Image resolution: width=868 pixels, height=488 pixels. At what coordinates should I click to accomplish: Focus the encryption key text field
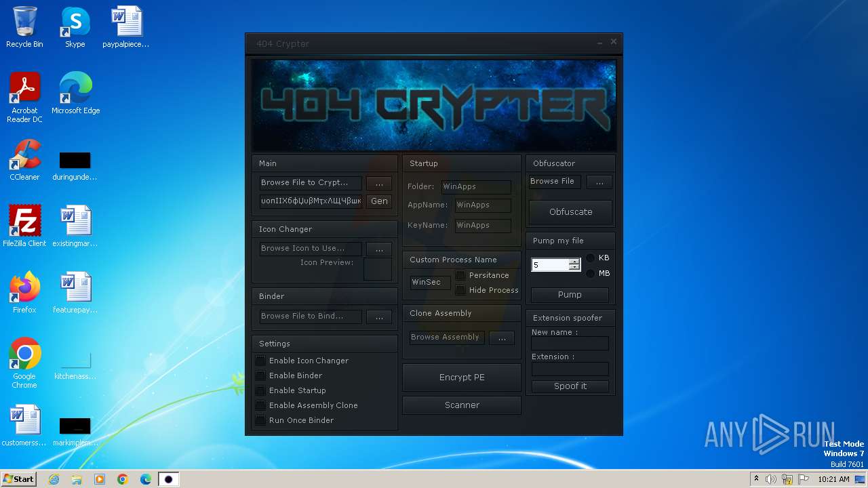click(x=311, y=201)
